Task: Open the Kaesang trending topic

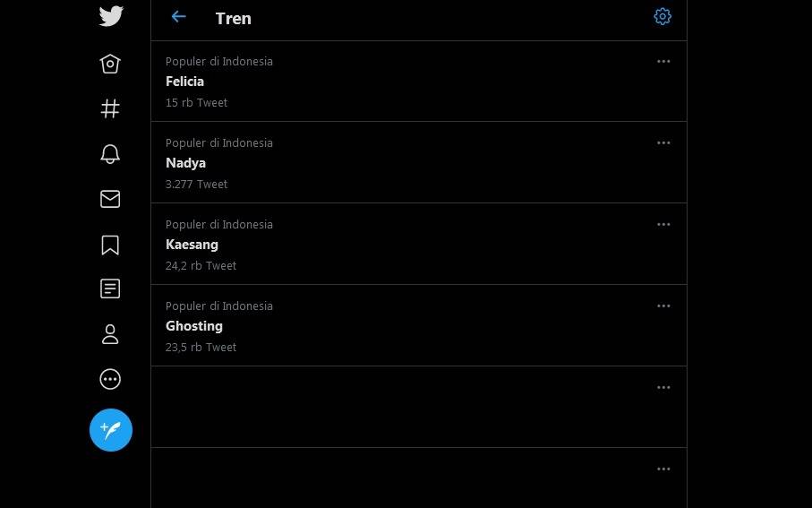Action: point(192,245)
